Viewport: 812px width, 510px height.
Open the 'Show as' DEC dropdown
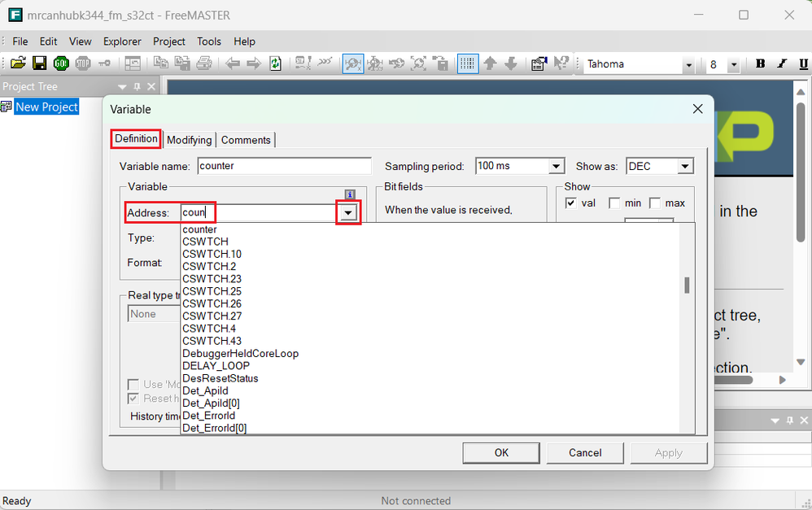tap(685, 166)
